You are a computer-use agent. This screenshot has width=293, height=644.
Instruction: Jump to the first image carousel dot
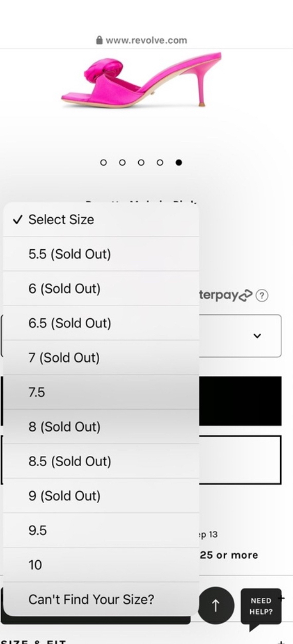tap(103, 162)
